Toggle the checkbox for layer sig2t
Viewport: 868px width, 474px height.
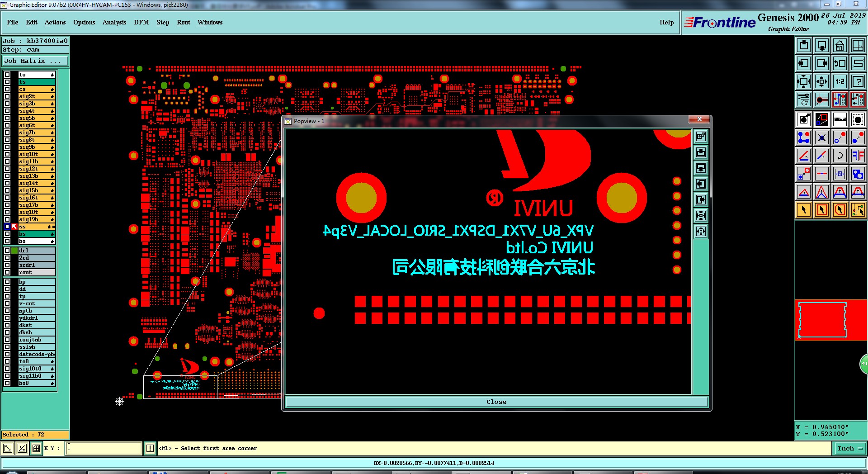click(x=7, y=96)
